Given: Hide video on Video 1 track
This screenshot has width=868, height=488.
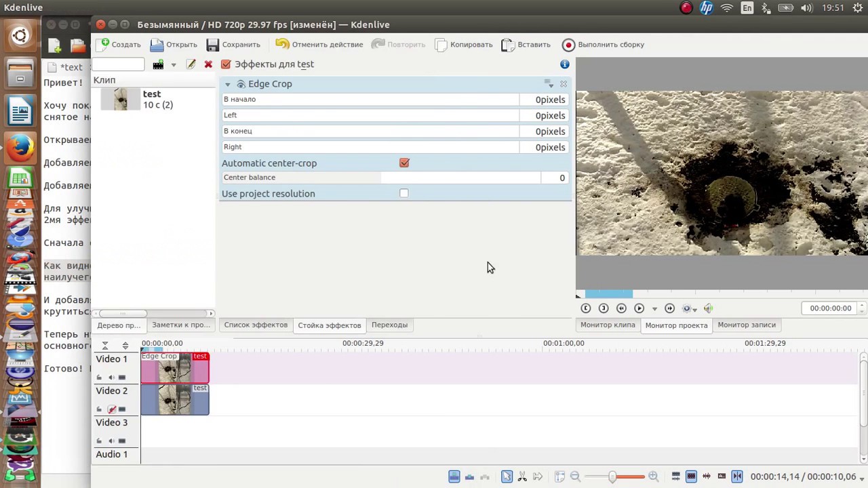Looking at the screenshot, I should (122, 378).
